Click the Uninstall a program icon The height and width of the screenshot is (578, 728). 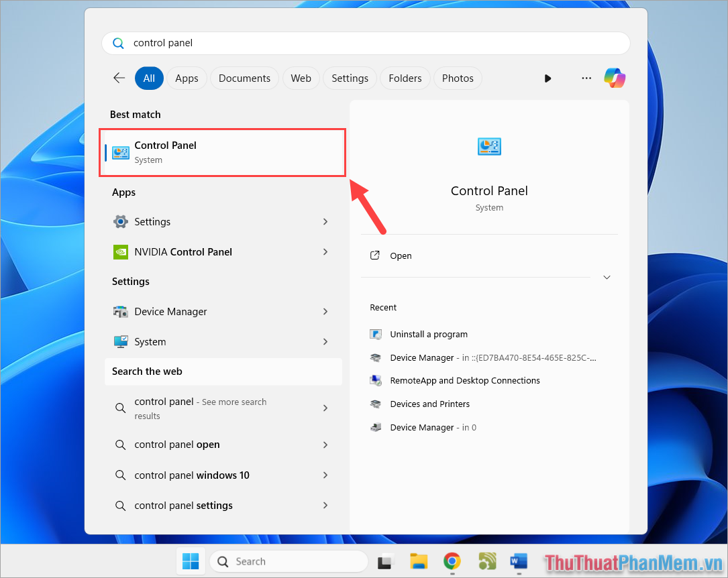376,335
